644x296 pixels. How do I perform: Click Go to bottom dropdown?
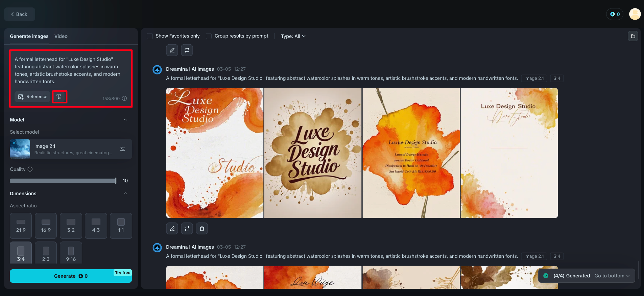[612, 276]
